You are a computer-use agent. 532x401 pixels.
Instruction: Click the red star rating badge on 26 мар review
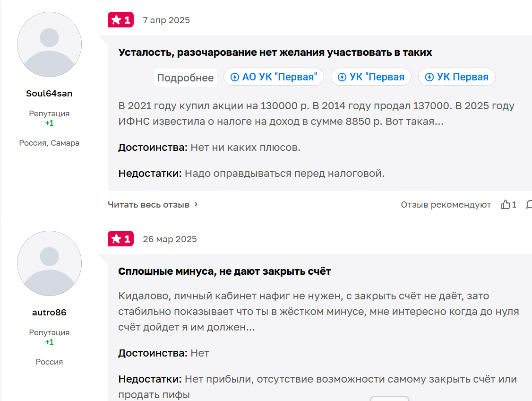coord(120,239)
